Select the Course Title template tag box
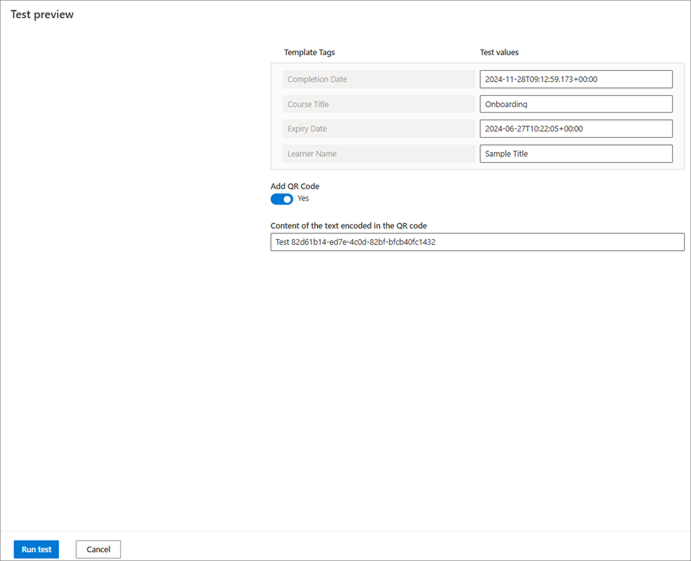 click(376, 104)
